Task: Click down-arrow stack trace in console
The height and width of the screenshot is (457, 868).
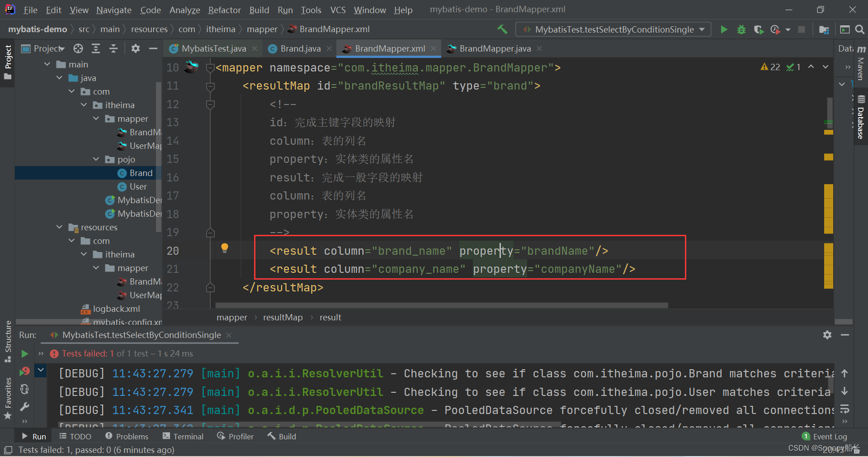Action: pos(844,391)
